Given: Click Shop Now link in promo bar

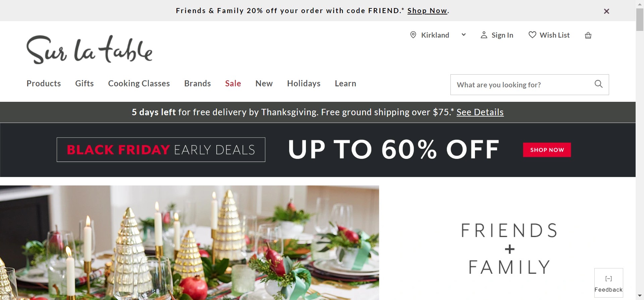Looking at the screenshot, I should click(427, 11).
